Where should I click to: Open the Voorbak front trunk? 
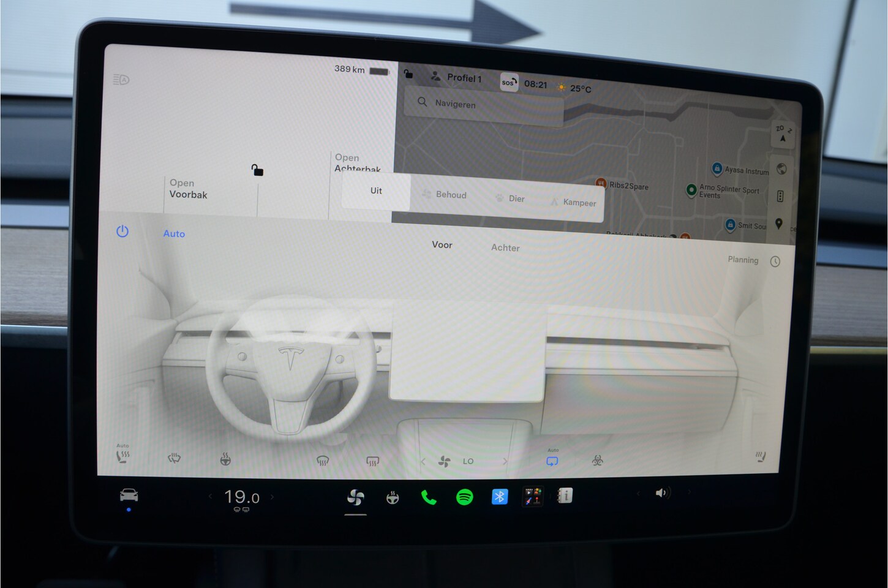click(188, 189)
